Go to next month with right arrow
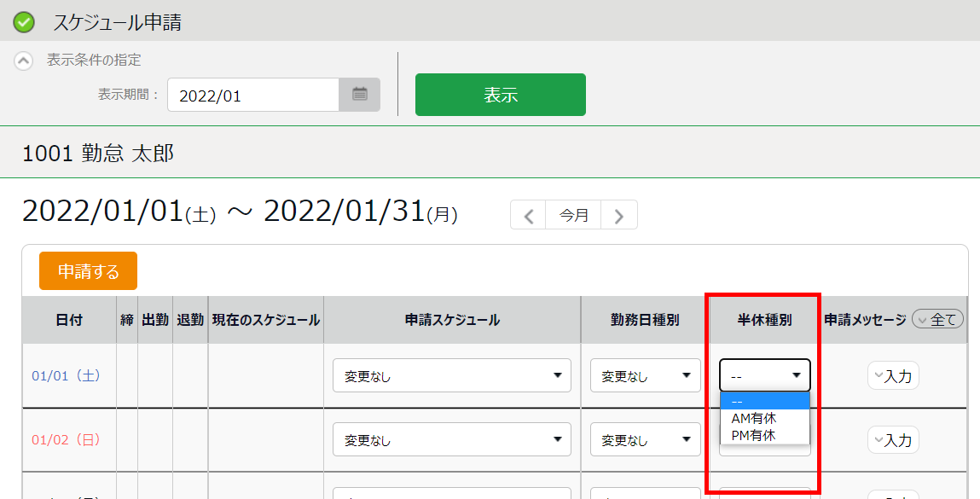980x499 pixels. point(619,216)
